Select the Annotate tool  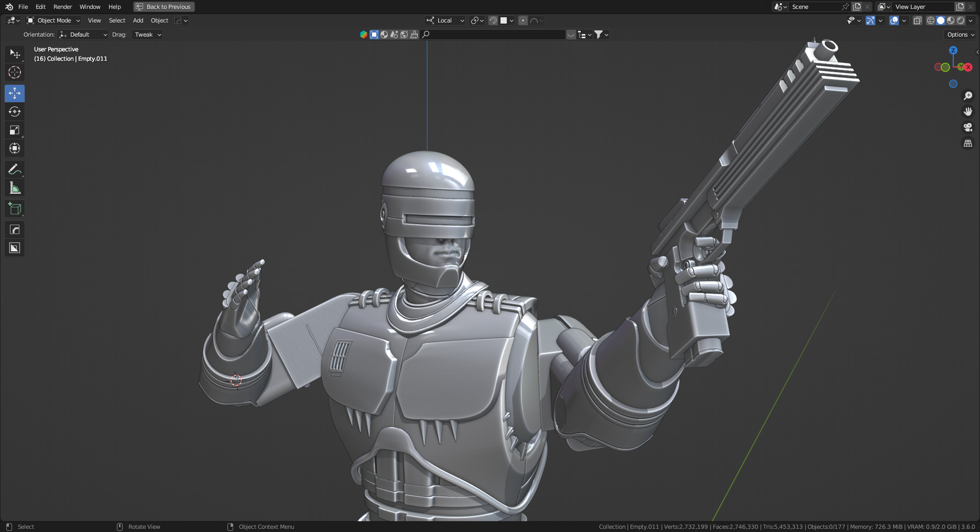tap(15, 169)
